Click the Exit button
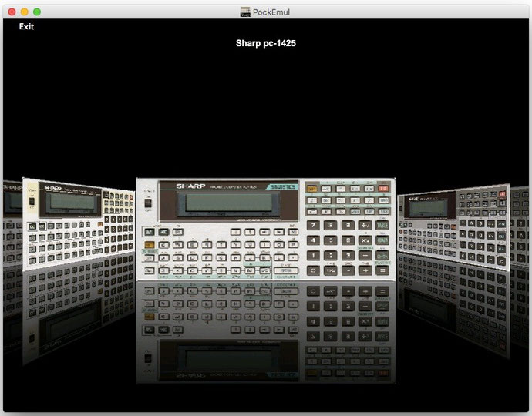This screenshot has width=532, height=416. 26,26
